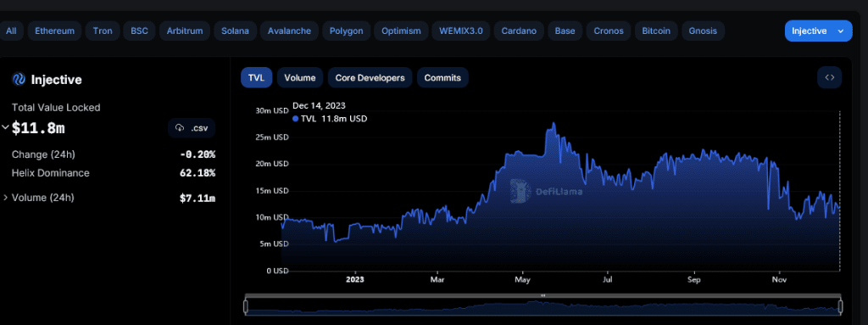Screen dimensions: 868x325
Task: Filter by Base chain
Action: (x=565, y=31)
